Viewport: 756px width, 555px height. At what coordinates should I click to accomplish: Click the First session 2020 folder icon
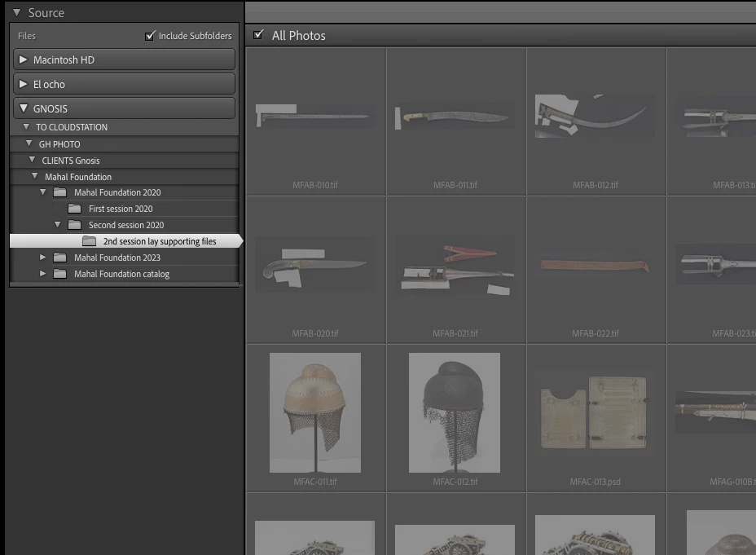74,209
